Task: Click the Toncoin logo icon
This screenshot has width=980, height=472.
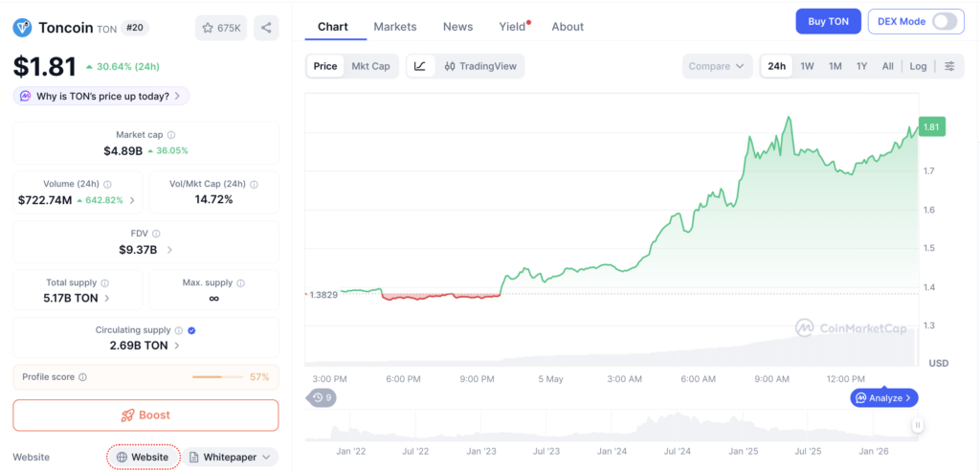Action: point(23,28)
